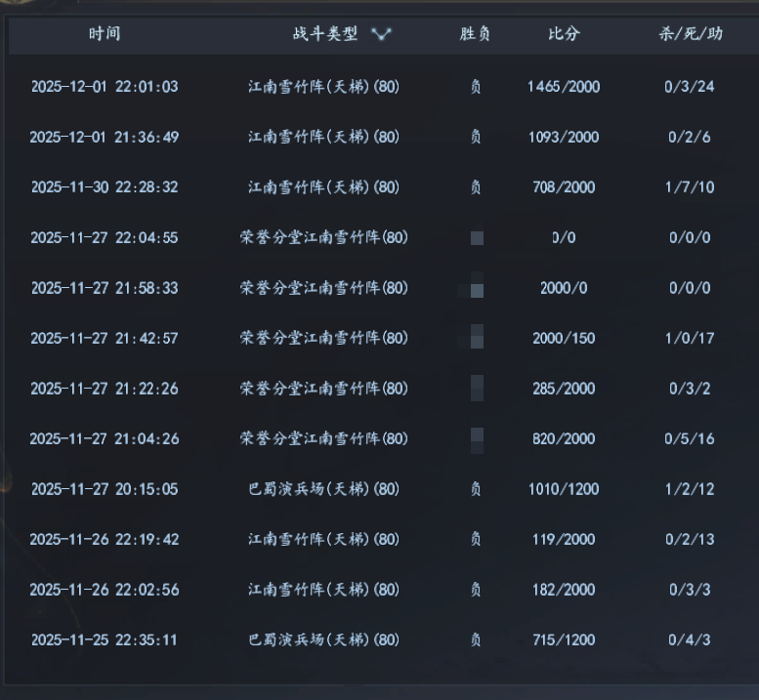Click the 战斗类型 column header text
Screen dimensions: 759x700
tap(325, 34)
